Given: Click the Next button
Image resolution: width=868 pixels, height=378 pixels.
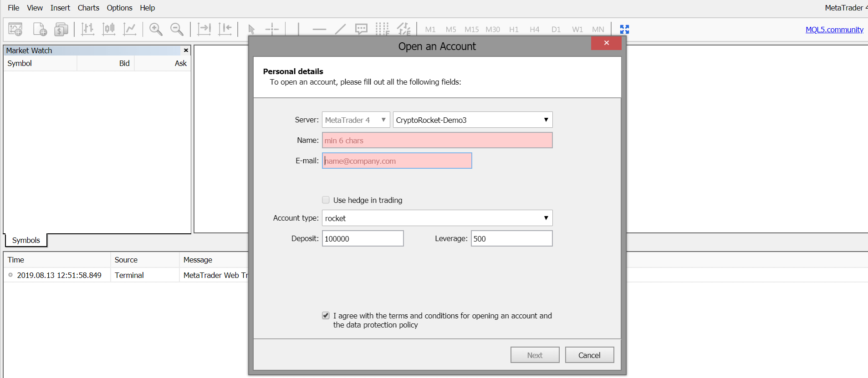Looking at the screenshot, I should pyautogui.click(x=535, y=355).
